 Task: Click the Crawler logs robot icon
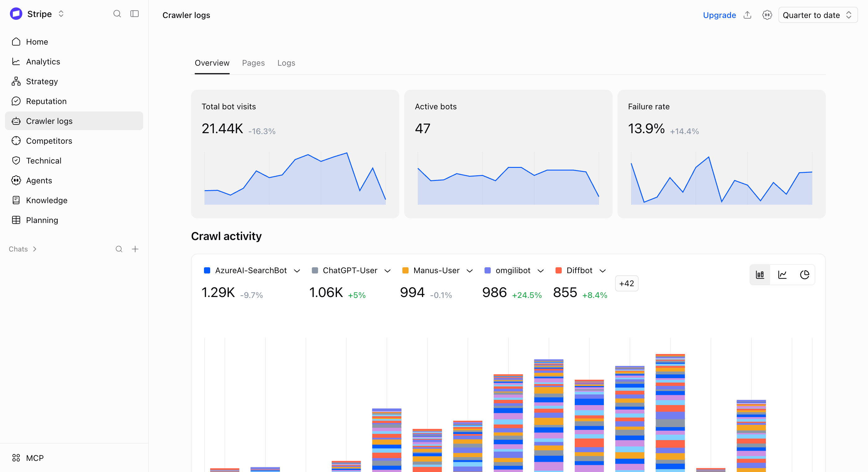point(16,121)
